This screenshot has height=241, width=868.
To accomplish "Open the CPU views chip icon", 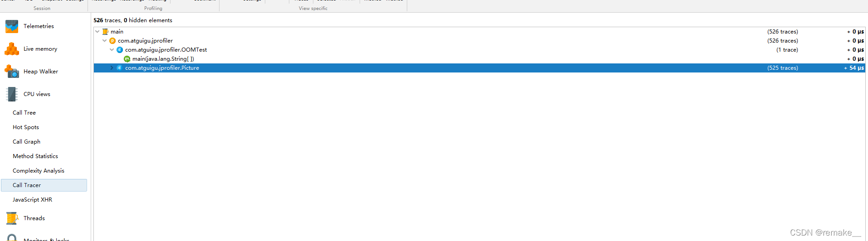I will (x=12, y=94).
